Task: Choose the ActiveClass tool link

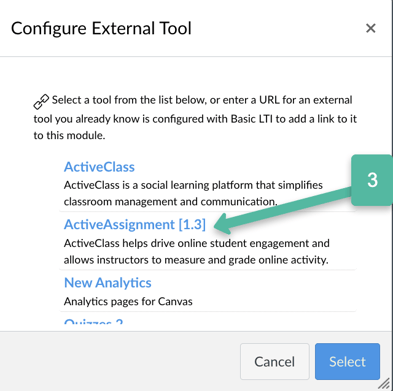Action: coord(99,167)
